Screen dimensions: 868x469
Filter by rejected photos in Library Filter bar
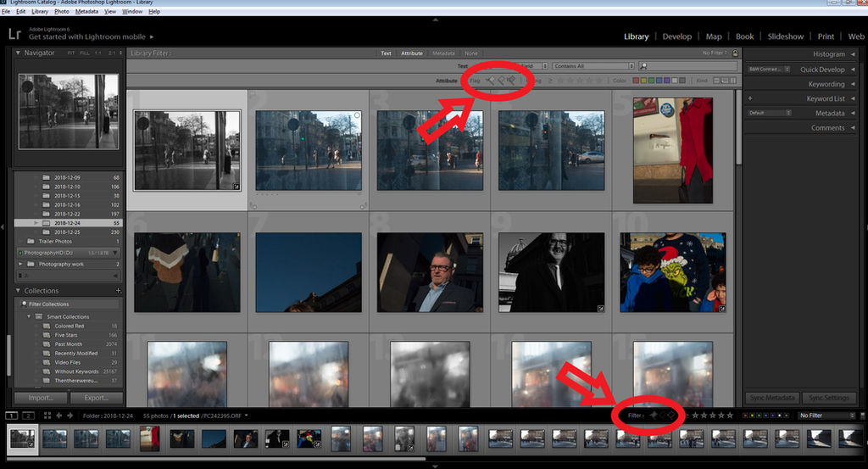511,81
